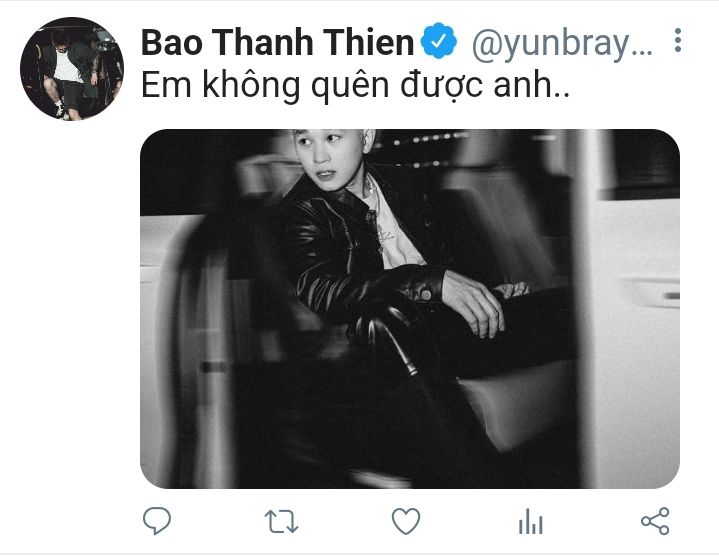
Task: Click the man's hand in the photo
Action: tap(472, 303)
